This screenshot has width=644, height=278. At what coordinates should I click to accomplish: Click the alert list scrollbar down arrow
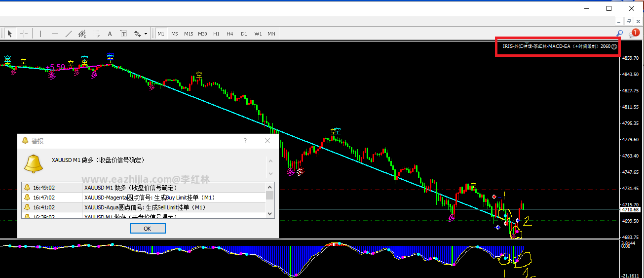tap(270, 214)
